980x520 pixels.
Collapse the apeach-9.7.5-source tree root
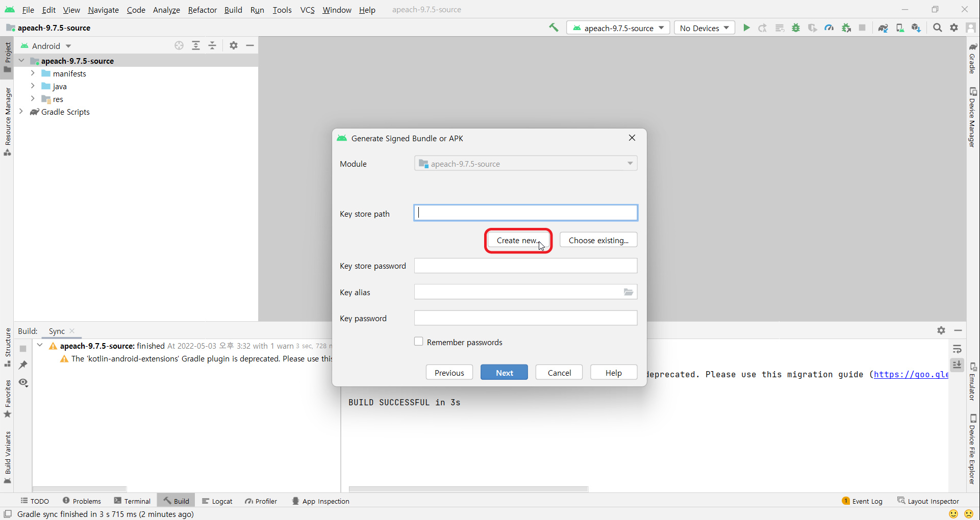(21, 61)
